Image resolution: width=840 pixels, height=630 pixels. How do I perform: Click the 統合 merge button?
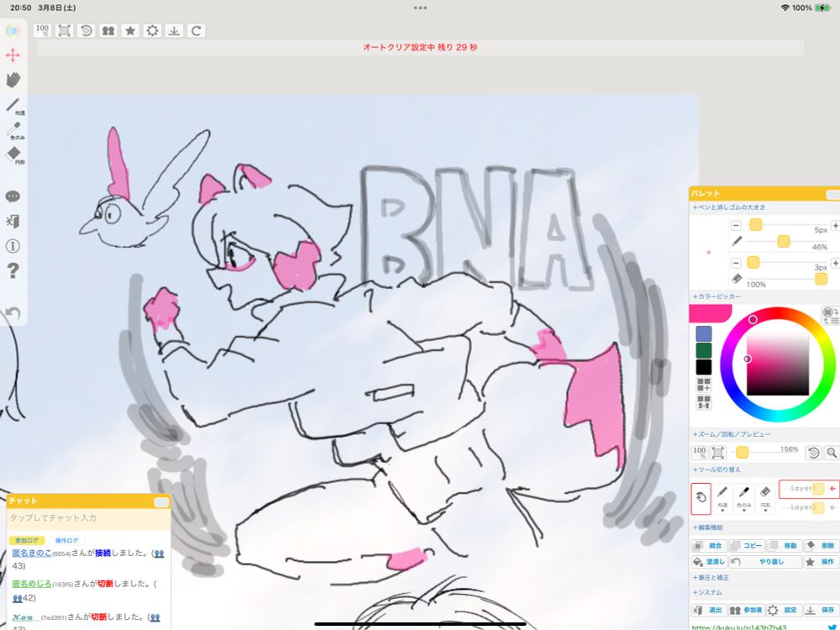point(708,546)
